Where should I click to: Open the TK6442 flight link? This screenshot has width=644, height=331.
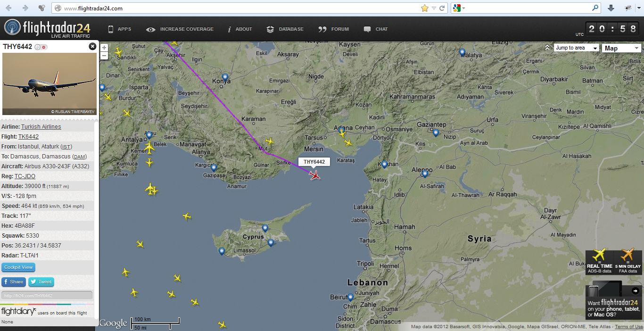coord(28,137)
